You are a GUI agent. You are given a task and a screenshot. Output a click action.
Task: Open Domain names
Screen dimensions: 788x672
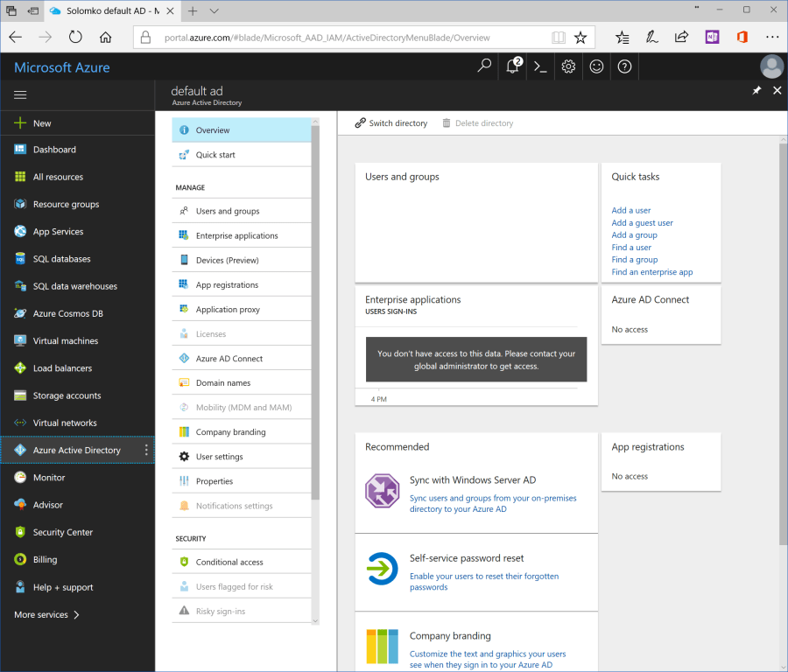(x=242, y=382)
